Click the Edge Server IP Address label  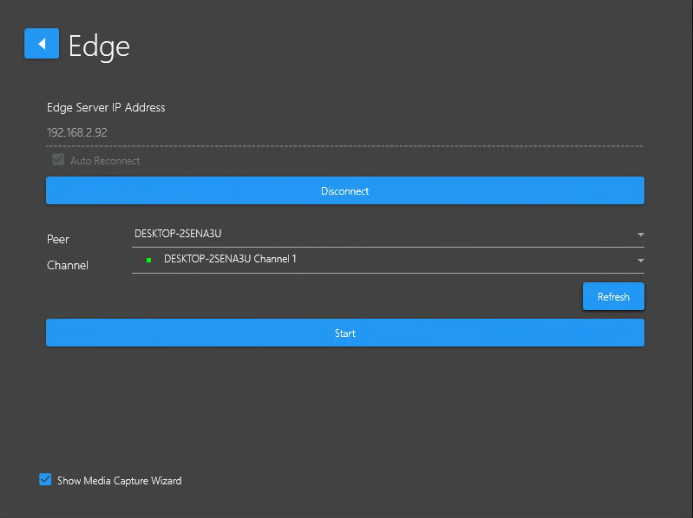pyautogui.click(x=106, y=107)
